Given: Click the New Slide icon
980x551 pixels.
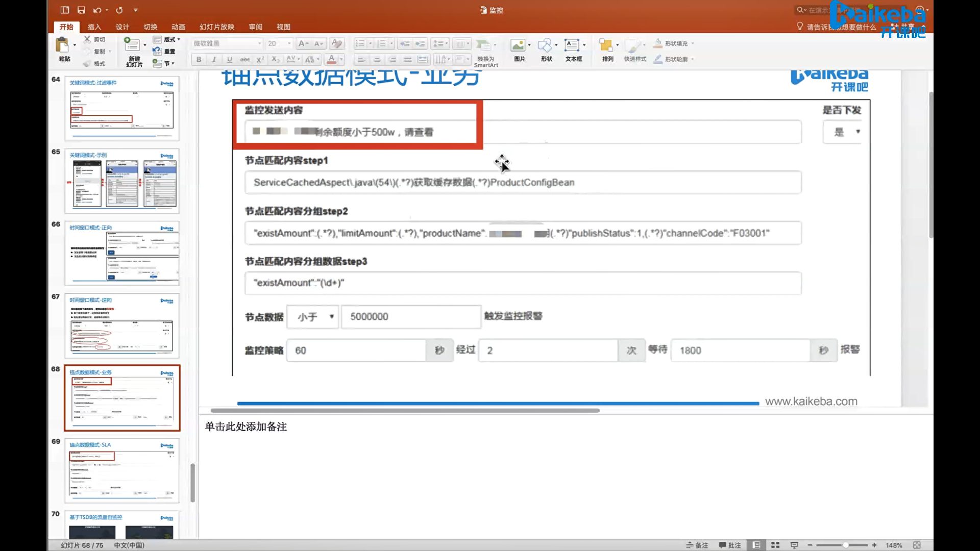Looking at the screenshot, I should tap(132, 45).
